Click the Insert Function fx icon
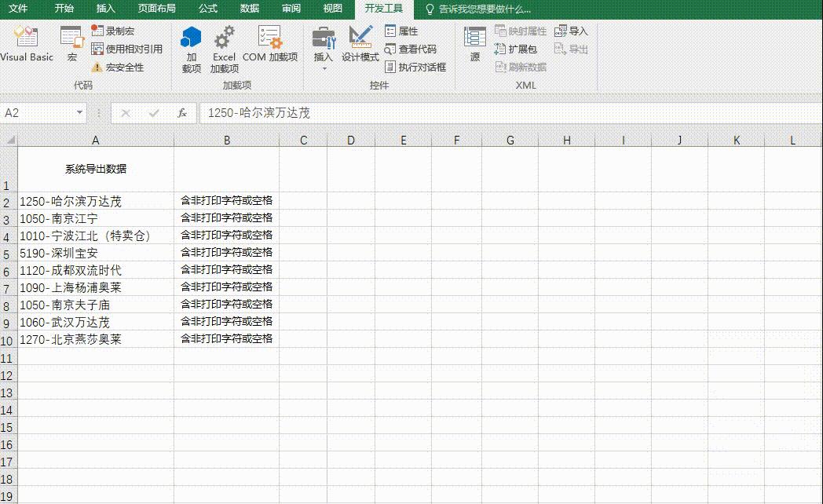This screenshot has width=823, height=504. (181, 112)
